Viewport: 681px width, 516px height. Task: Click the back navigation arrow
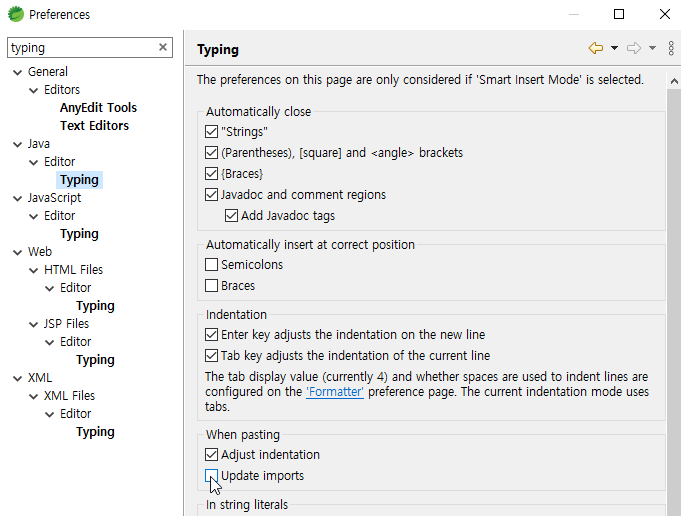(596, 48)
